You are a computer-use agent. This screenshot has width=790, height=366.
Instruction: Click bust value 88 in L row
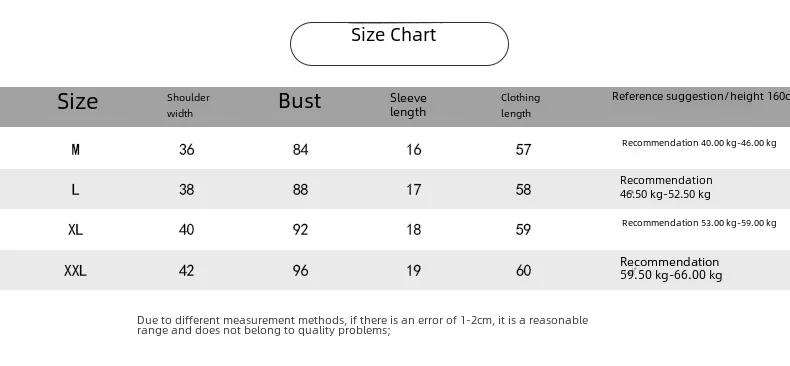(x=300, y=190)
